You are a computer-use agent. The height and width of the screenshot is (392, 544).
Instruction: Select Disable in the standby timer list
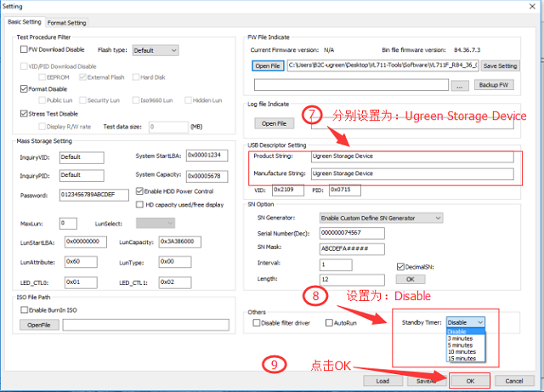point(465,332)
